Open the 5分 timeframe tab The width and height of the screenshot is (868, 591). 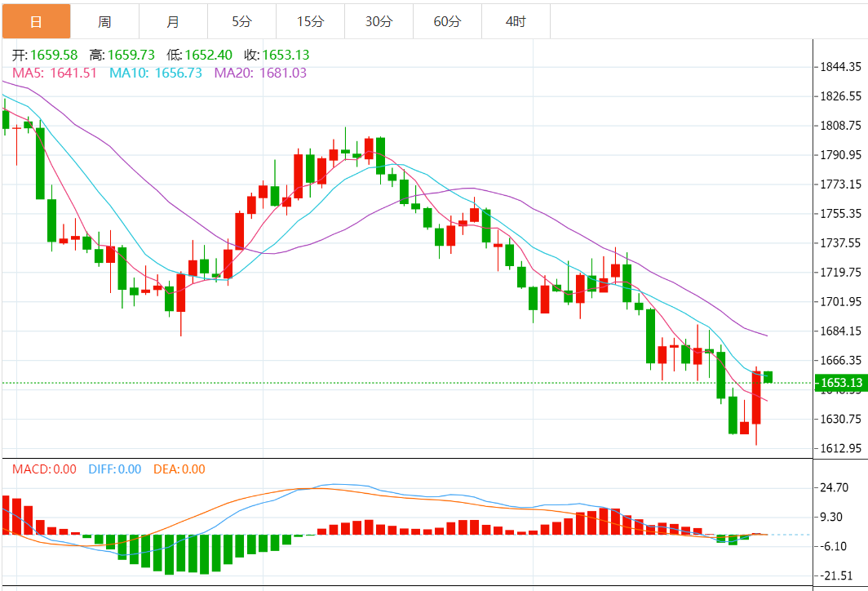click(242, 21)
